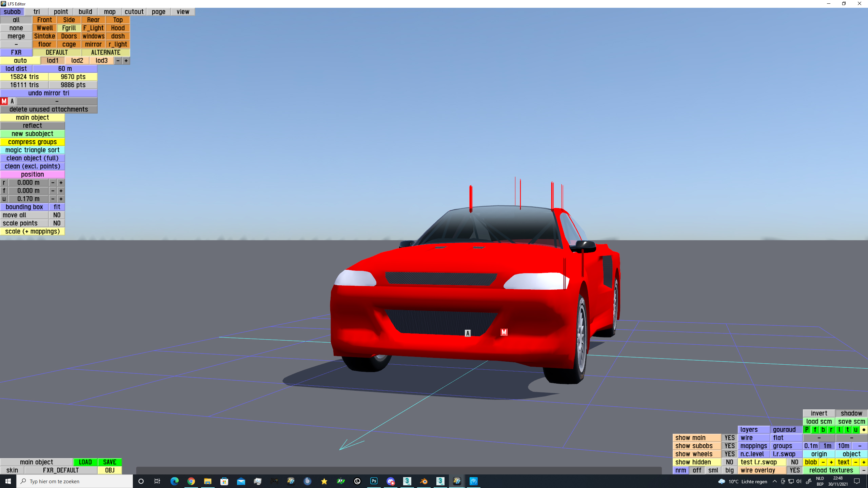The height and width of the screenshot is (488, 868).
Task: Select the t top view button
Action: coord(847,430)
